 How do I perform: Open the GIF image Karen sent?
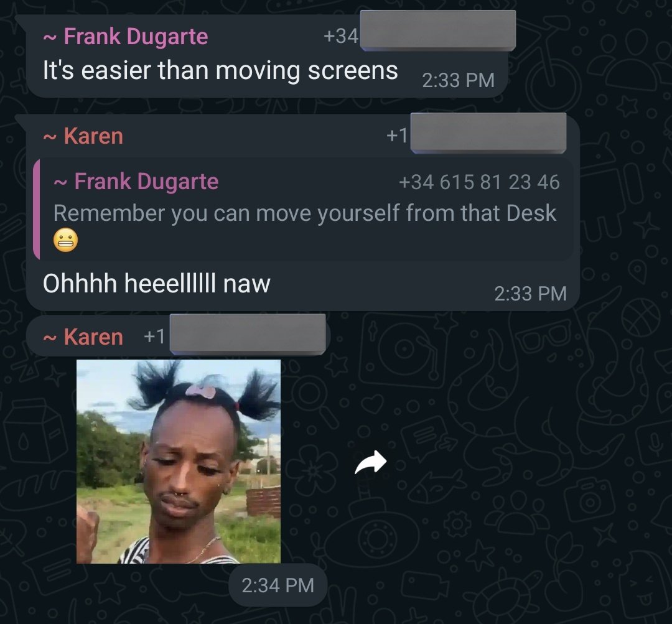click(x=179, y=462)
